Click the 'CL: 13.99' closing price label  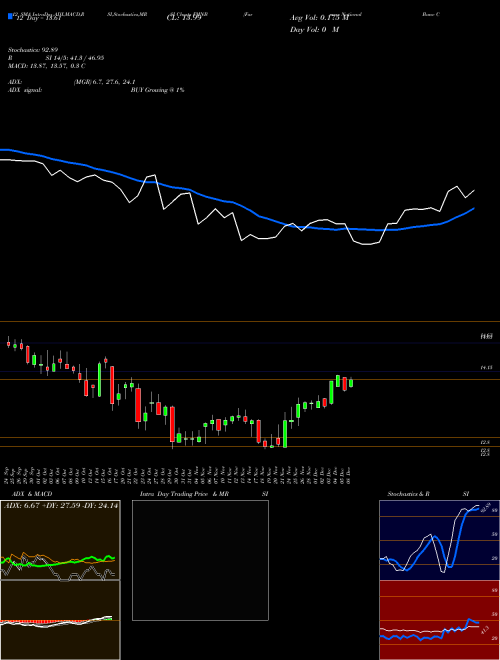click(x=184, y=18)
